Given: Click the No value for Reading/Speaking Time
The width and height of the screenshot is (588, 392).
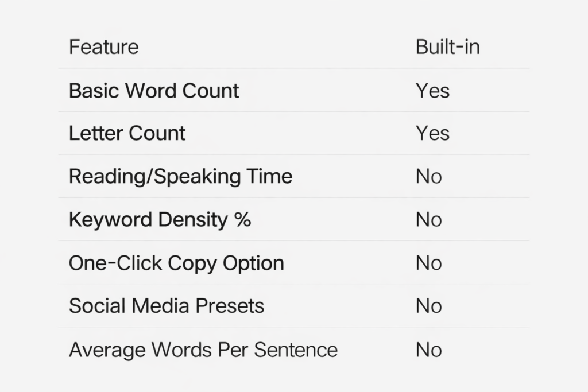Looking at the screenshot, I should pos(428,176).
